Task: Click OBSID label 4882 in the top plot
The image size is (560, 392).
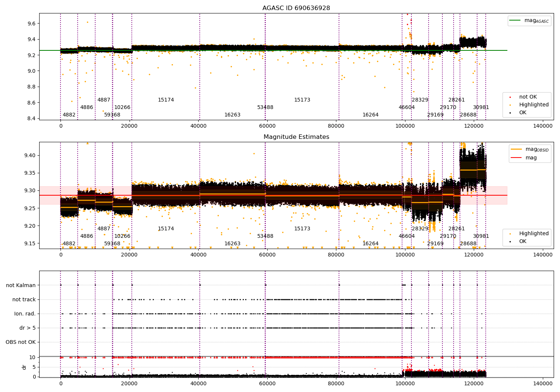Action: tap(69, 115)
